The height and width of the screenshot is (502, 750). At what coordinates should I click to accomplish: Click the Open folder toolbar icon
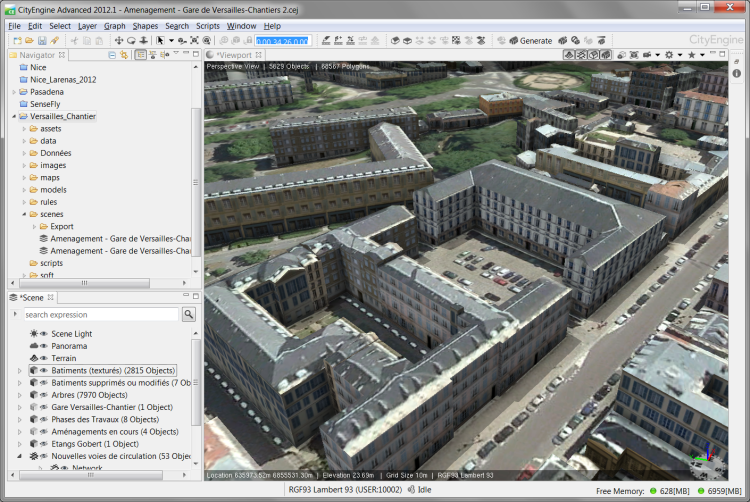[x=30, y=41]
